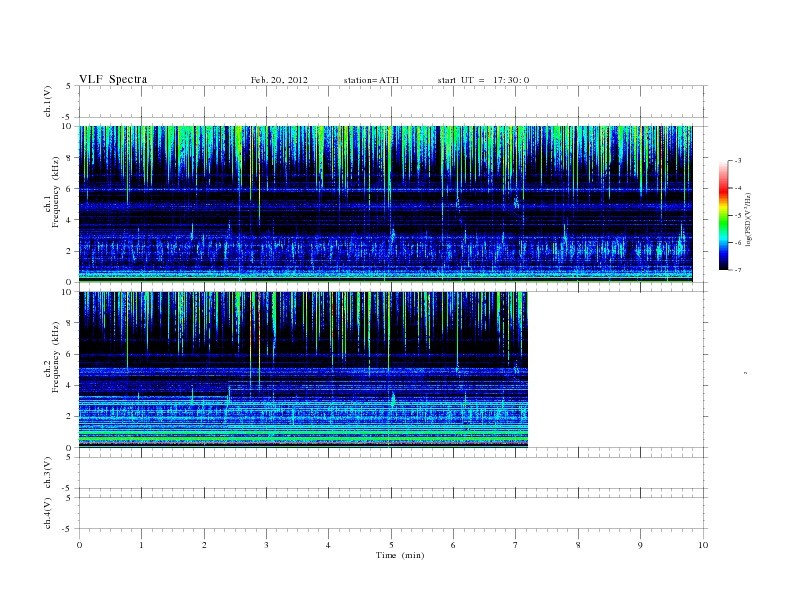Click the "VLF Spectra" plot title
792x612 pixels.
pyautogui.click(x=113, y=79)
